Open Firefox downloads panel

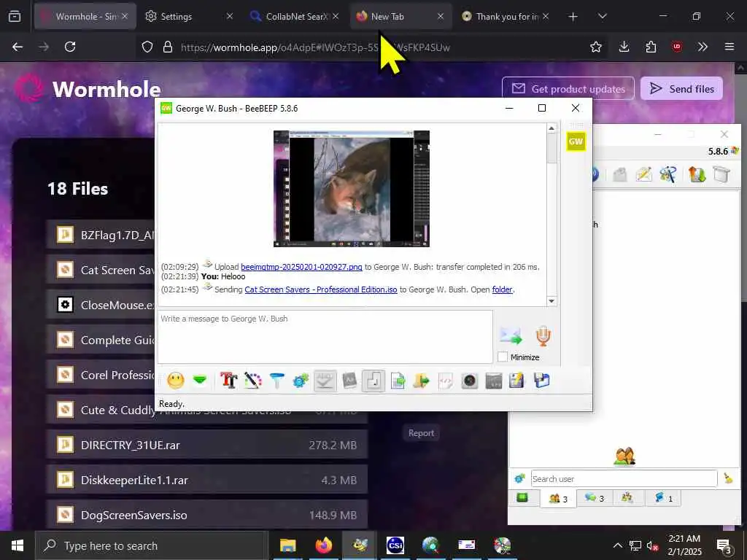pyautogui.click(x=624, y=47)
